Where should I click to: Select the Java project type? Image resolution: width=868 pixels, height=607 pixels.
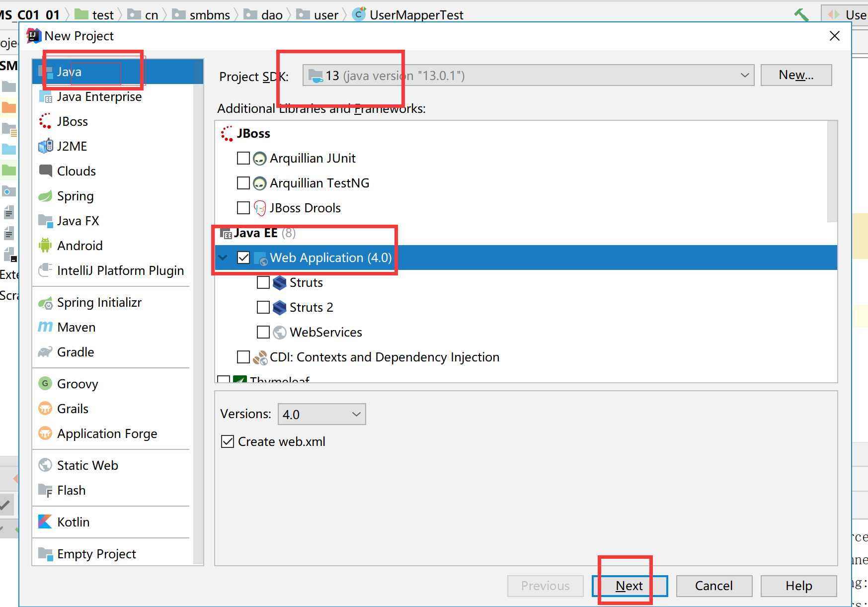click(x=118, y=72)
